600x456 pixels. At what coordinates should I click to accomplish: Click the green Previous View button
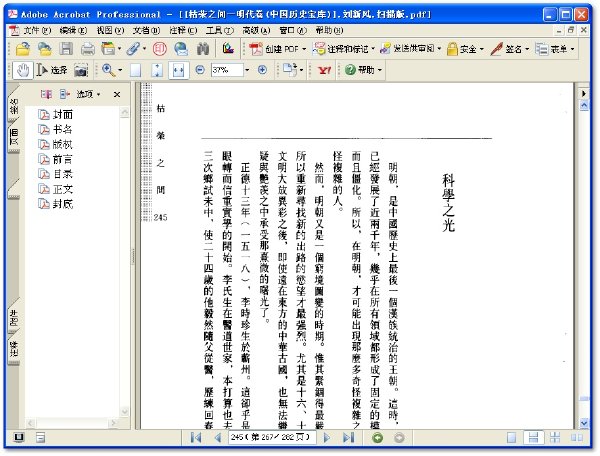(x=378, y=438)
